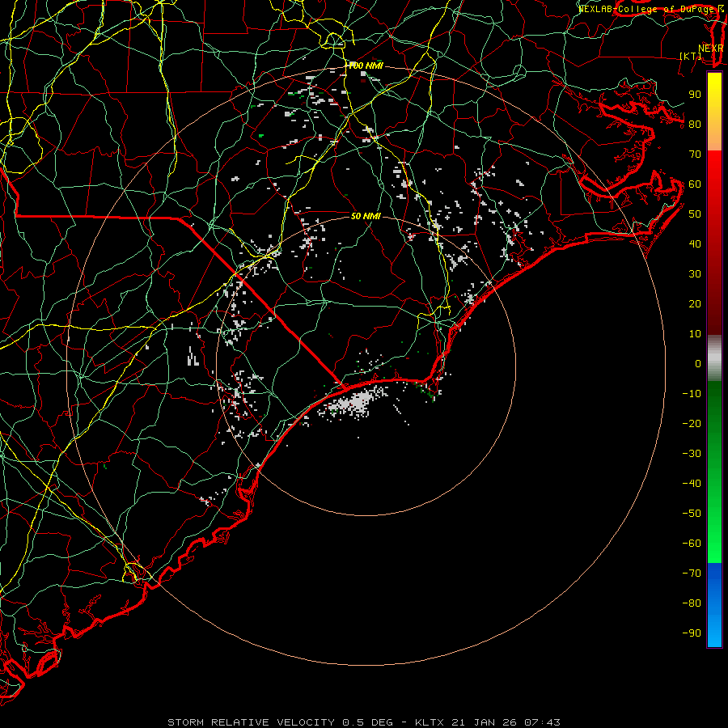The width and height of the screenshot is (728, 728).
Task: Select the 50 value on velocity scale
Action: pyautogui.click(x=695, y=214)
